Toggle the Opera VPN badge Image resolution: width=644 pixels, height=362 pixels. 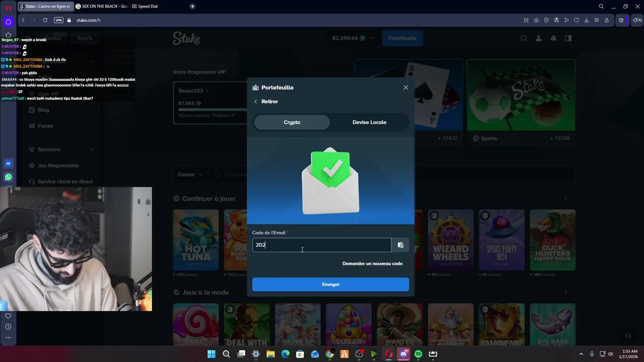click(x=58, y=20)
